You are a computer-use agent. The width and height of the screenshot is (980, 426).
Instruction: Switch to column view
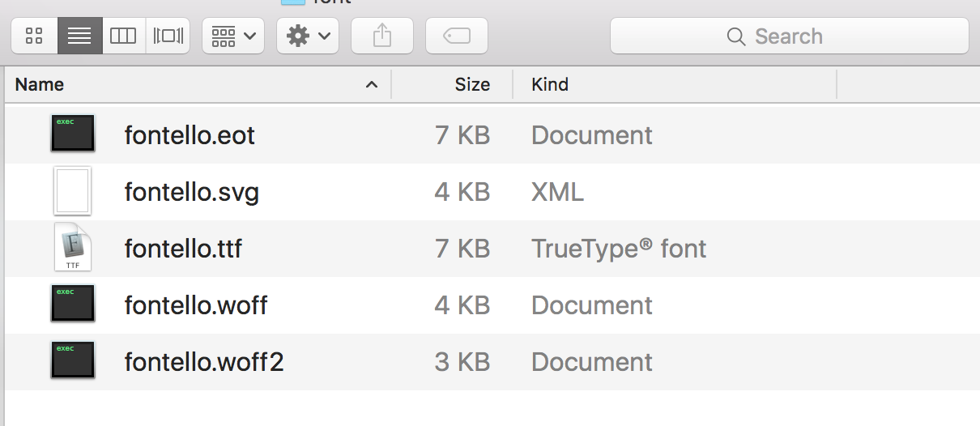(x=123, y=36)
